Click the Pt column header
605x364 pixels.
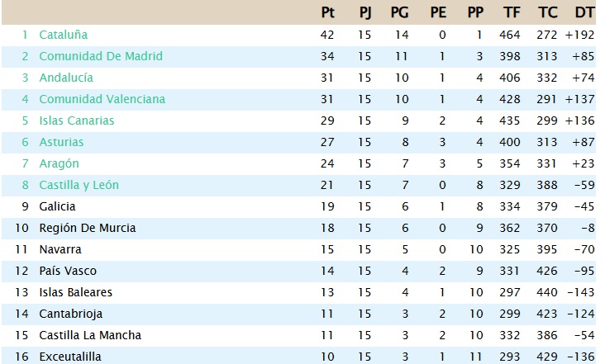click(x=328, y=12)
